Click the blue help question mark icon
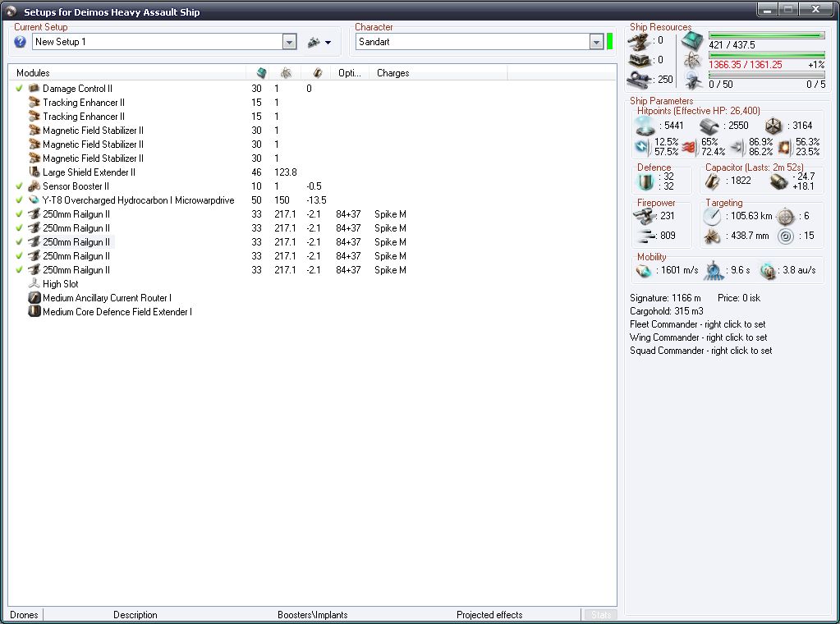 (20, 42)
